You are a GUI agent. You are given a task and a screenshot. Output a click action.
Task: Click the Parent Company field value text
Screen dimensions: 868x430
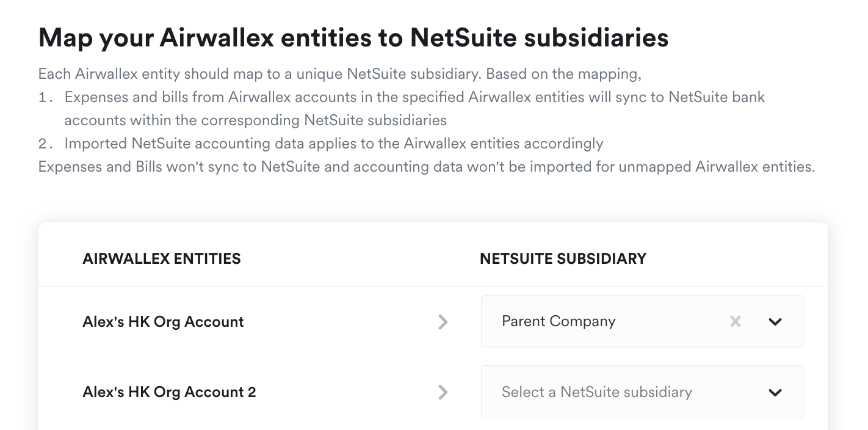coord(559,321)
